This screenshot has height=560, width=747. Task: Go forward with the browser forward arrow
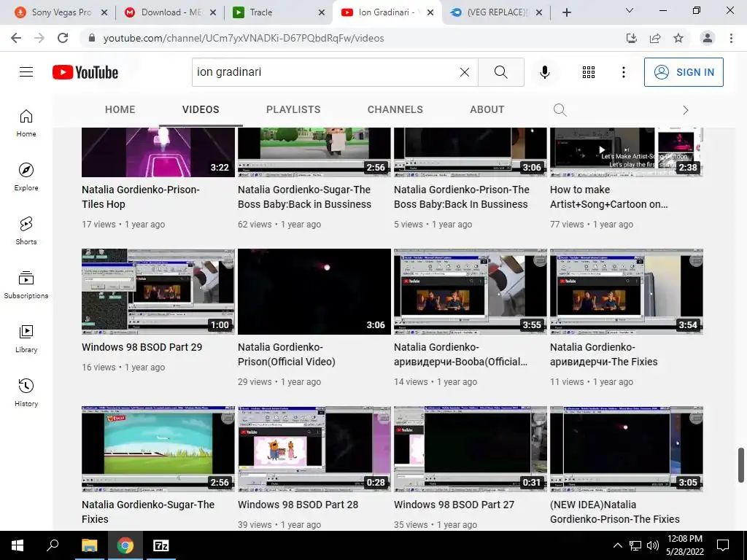click(x=39, y=38)
